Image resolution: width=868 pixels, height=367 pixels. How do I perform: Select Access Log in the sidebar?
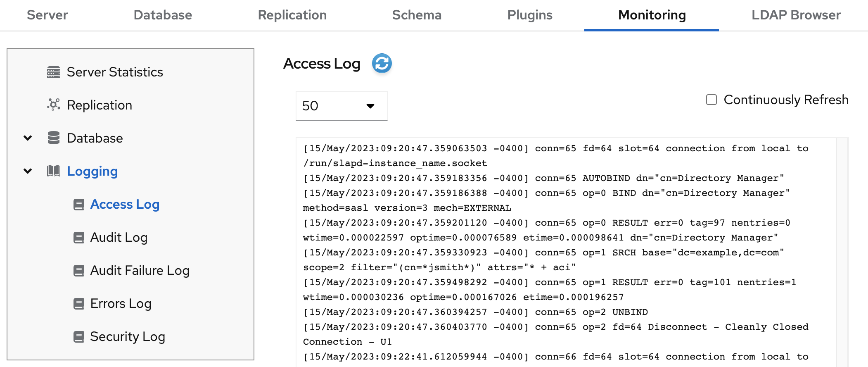pyautogui.click(x=125, y=204)
